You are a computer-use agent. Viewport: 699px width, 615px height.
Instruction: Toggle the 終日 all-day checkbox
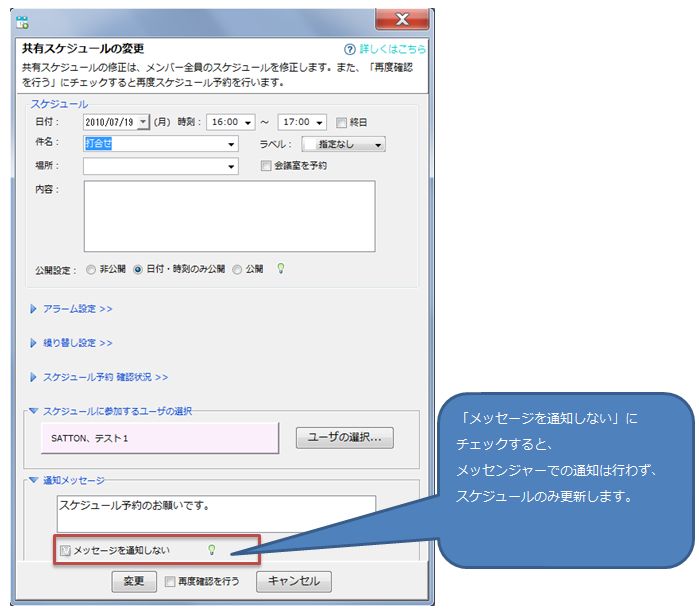tap(341, 123)
